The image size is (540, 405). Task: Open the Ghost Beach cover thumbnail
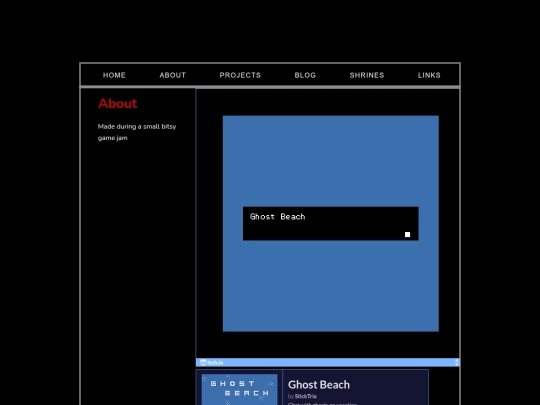[x=240, y=390]
